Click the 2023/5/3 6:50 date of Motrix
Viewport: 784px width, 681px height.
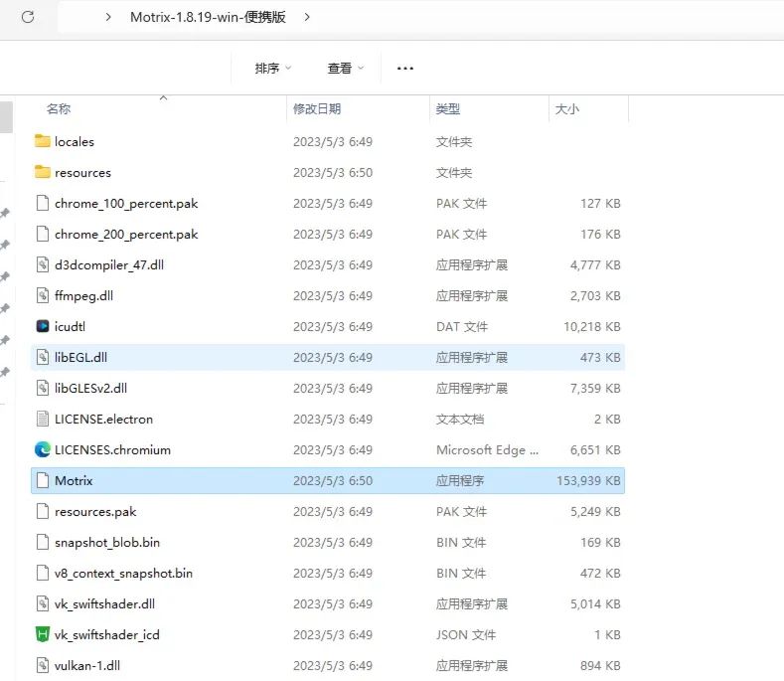(333, 481)
